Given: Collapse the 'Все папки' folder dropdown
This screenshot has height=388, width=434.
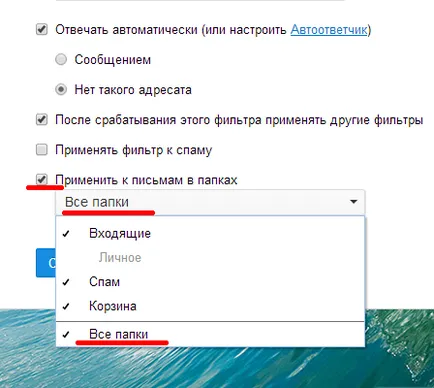Looking at the screenshot, I should (x=210, y=202).
